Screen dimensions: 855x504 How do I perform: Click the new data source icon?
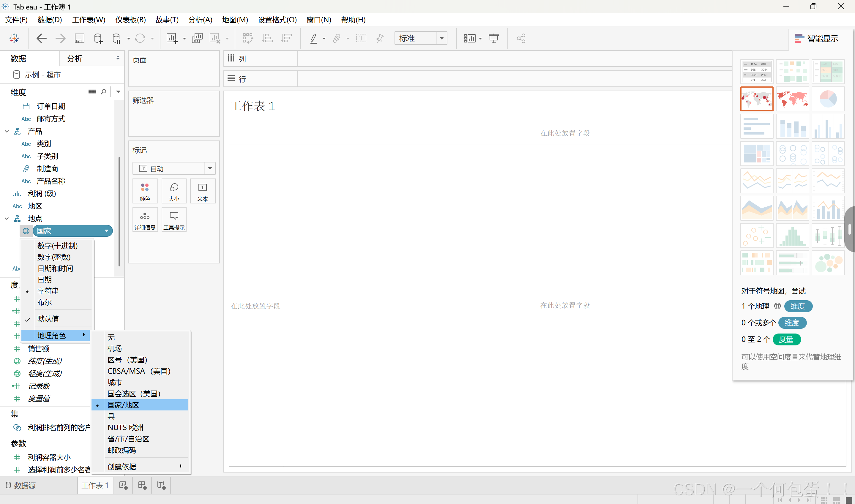tap(98, 38)
